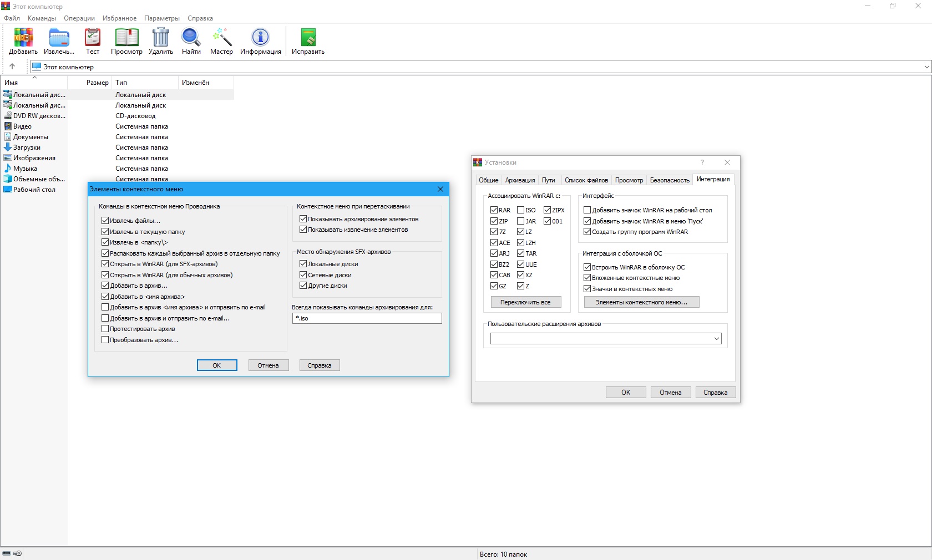932x560 pixels.
Task: Toggle Извлечь в текущую папку checkbox
Action: [105, 232]
